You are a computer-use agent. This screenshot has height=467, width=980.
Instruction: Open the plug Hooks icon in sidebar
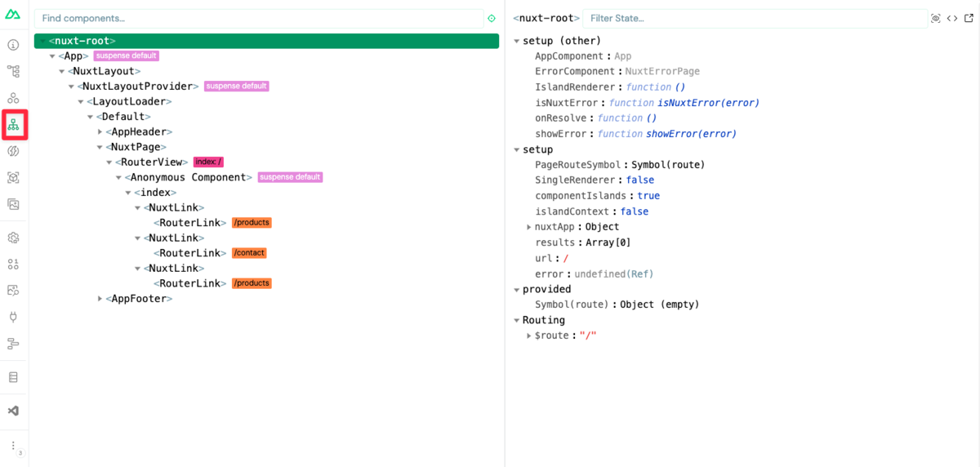tap(13, 317)
